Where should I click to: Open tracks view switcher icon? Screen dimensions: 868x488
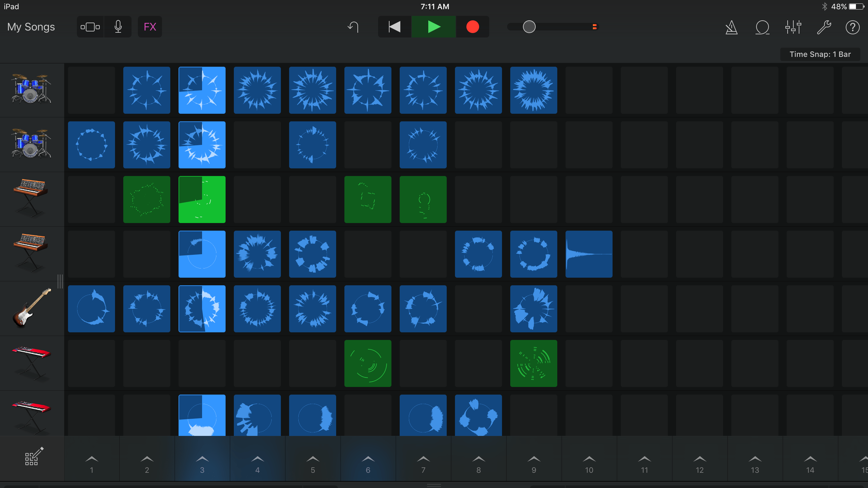90,27
